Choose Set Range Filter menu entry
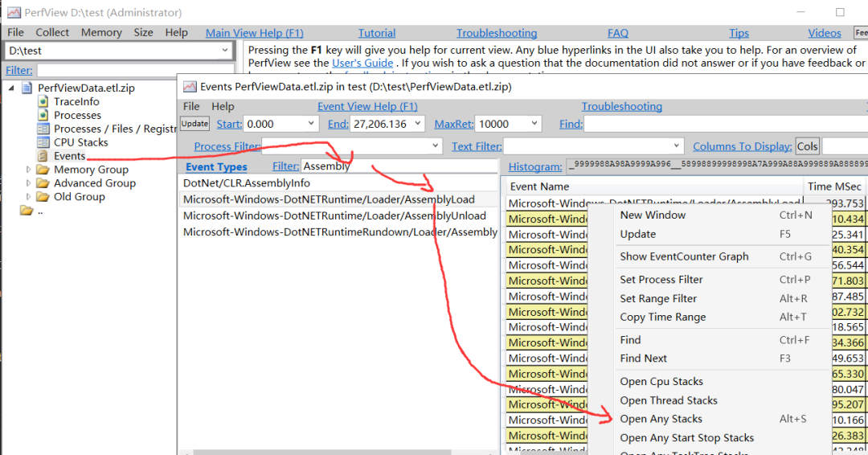868x455 pixels. pyautogui.click(x=658, y=298)
